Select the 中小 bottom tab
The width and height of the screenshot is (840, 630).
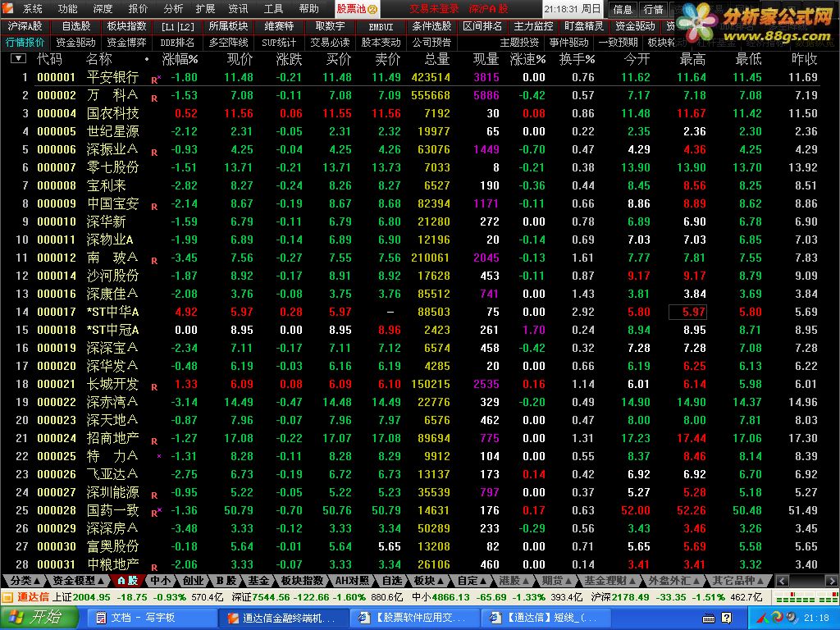161,581
